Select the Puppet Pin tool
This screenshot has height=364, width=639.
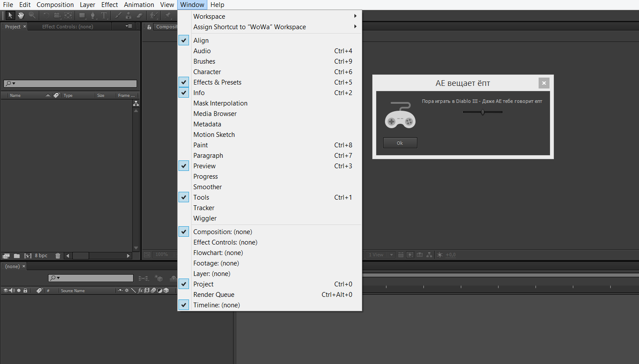(x=168, y=15)
